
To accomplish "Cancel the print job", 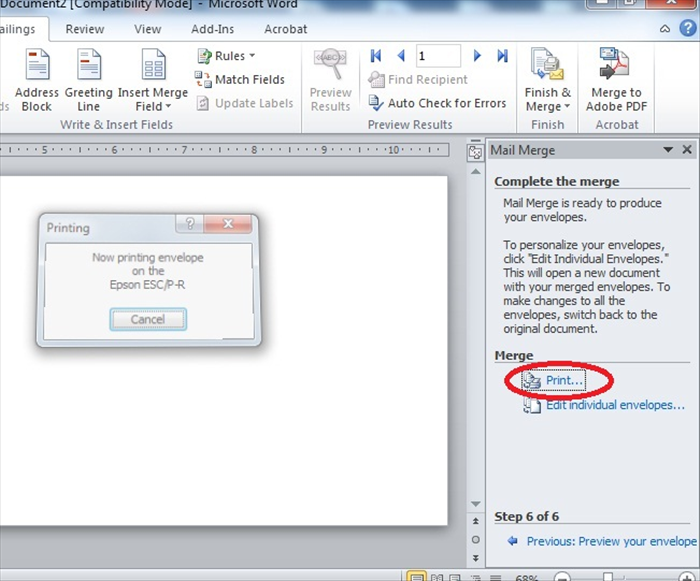I will click(x=148, y=319).
